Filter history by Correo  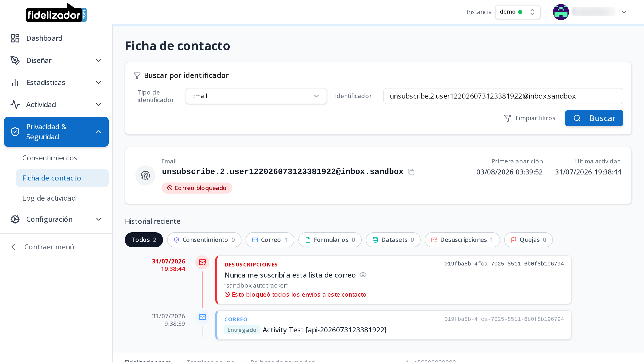270,240
